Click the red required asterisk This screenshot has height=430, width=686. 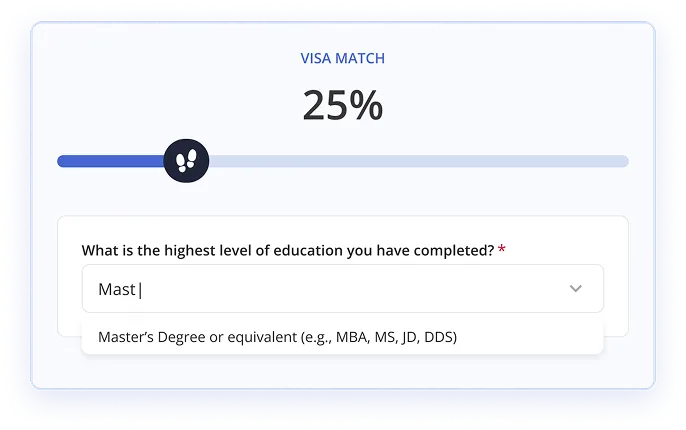click(x=502, y=249)
